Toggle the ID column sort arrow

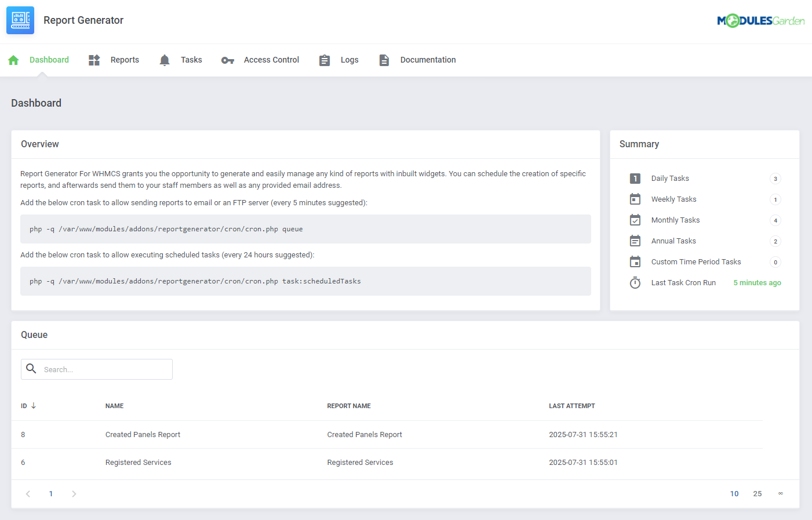click(x=34, y=406)
